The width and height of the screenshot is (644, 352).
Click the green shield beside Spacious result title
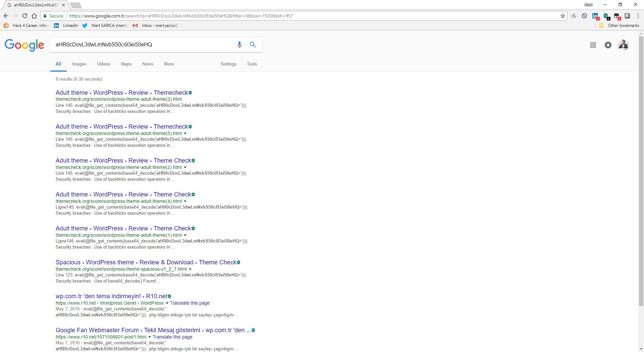[238, 262]
